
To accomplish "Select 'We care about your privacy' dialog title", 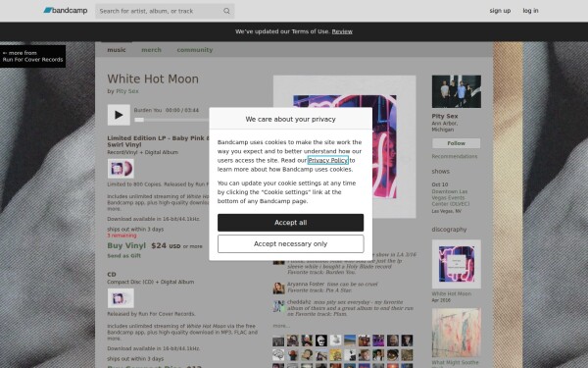I will click(290, 119).
